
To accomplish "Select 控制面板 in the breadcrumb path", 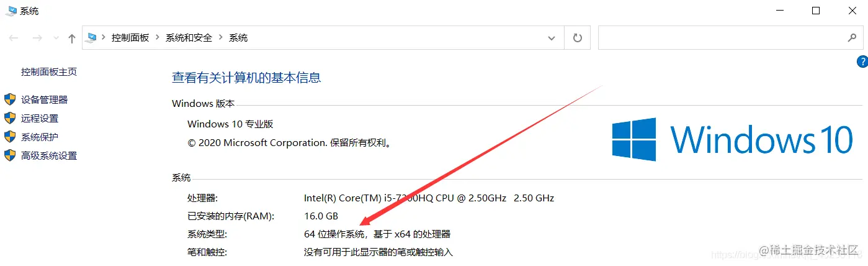I will click(x=130, y=38).
